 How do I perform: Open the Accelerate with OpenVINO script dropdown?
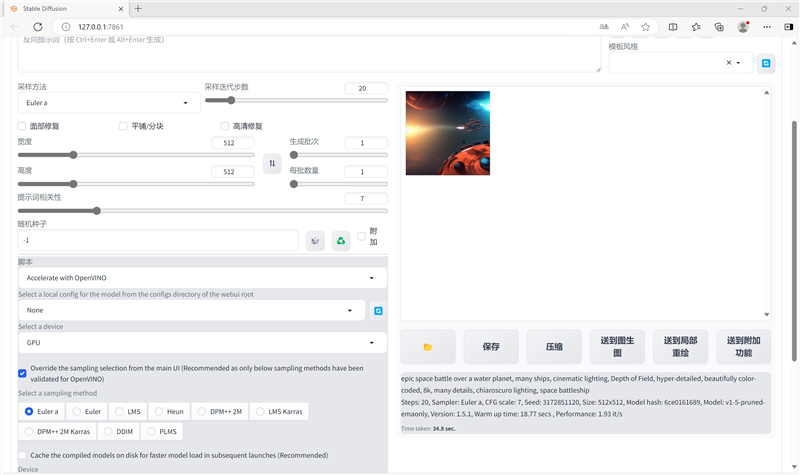[x=203, y=278]
